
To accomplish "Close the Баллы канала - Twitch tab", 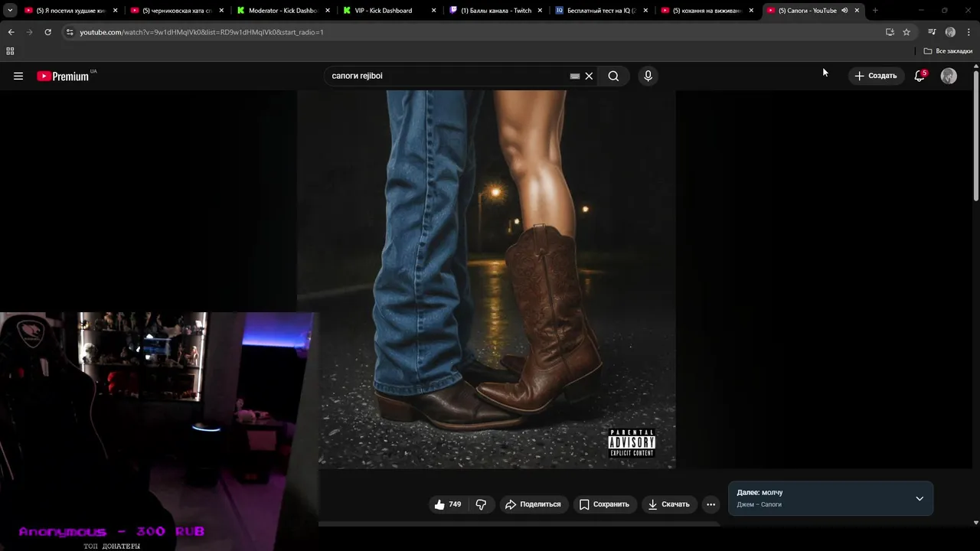I will (x=540, y=11).
